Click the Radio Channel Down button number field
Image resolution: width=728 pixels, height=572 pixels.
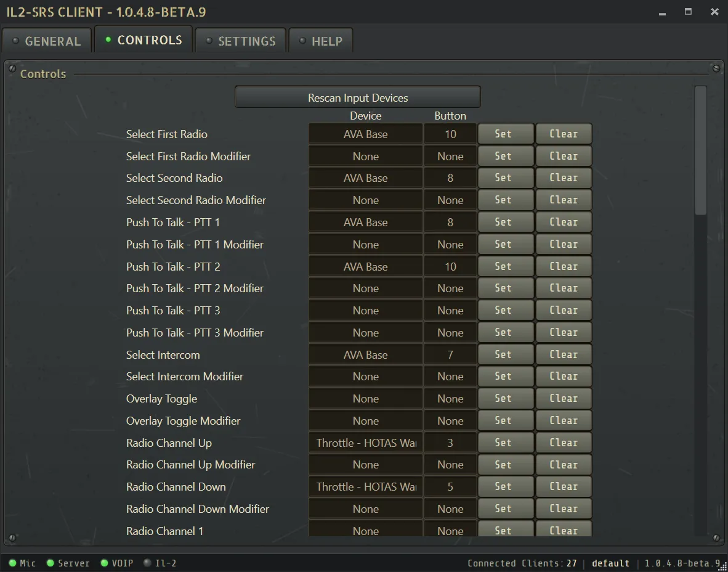(x=450, y=488)
